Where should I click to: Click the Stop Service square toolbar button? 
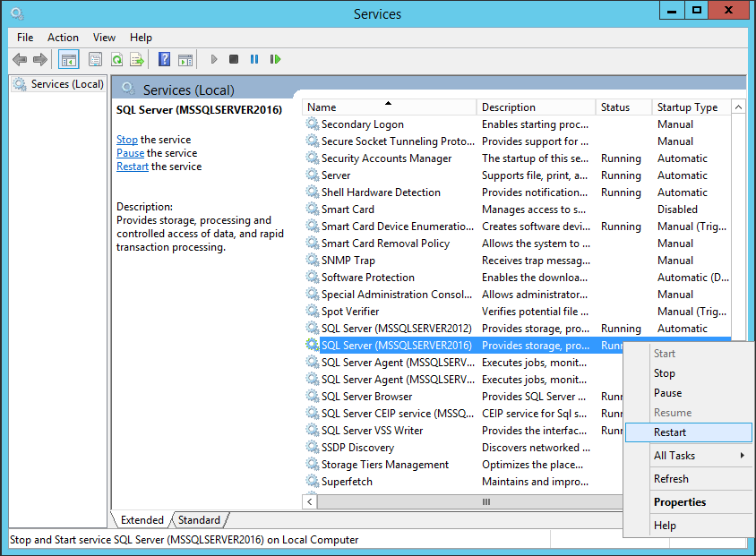tap(234, 60)
